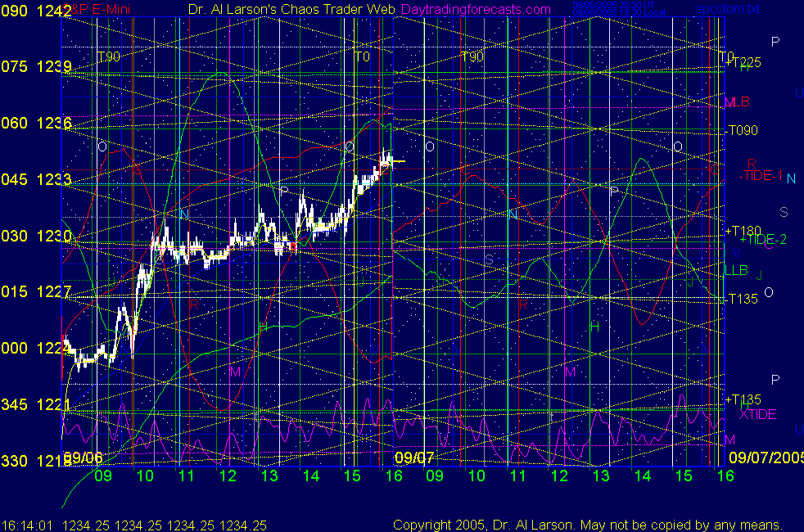Click the T90 marker in the 09/07 session
The image size is (804, 532).
tap(472, 56)
